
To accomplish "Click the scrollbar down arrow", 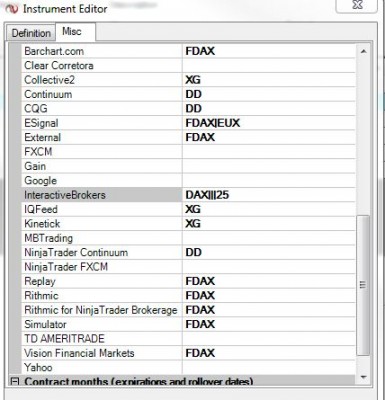I will [363, 377].
